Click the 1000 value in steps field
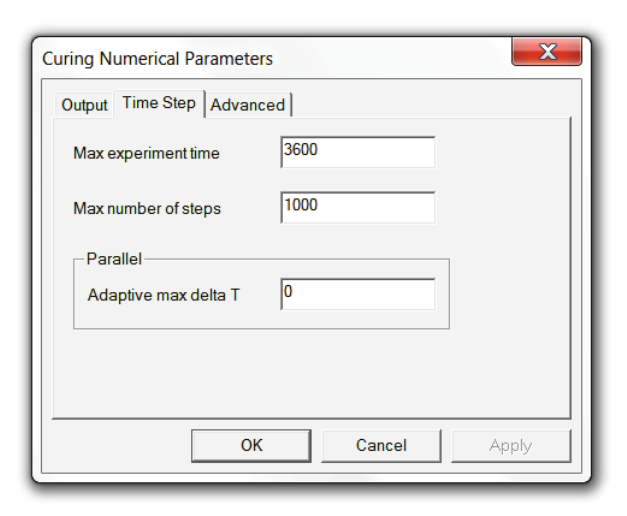The height and width of the screenshot is (516, 627). 301,205
